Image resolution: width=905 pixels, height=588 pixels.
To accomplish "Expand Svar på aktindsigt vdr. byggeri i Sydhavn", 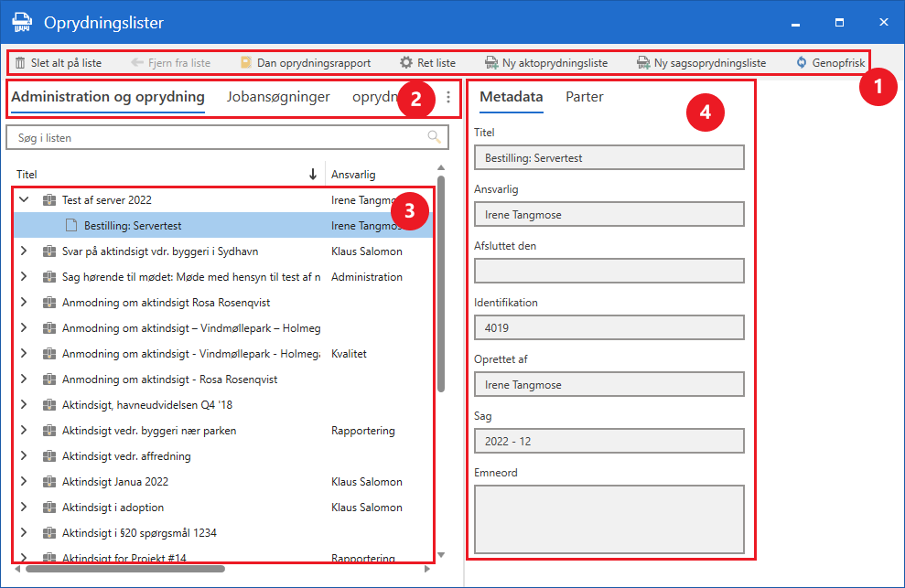I will coord(25,251).
